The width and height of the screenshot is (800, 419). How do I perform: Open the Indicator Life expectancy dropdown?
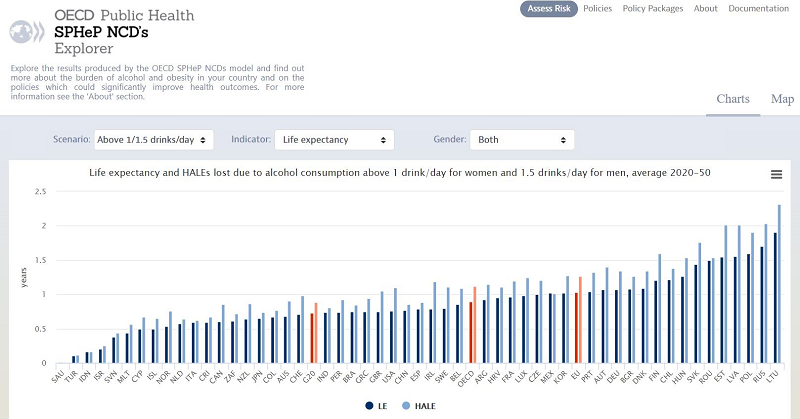point(334,140)
